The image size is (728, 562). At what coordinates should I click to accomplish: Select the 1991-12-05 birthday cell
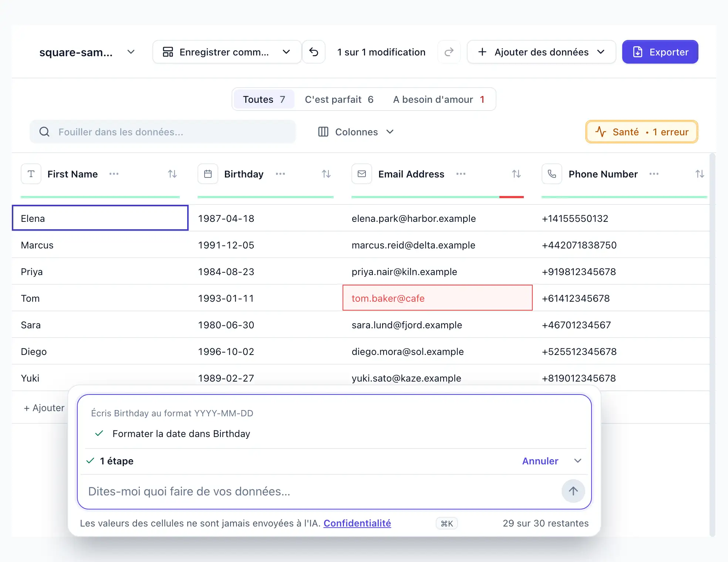(x=266, y=245)
